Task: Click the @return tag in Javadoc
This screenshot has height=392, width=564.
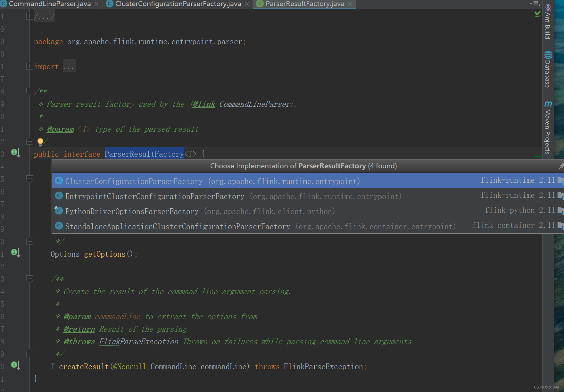Action: pyautogui.click(x=79, y=329)
